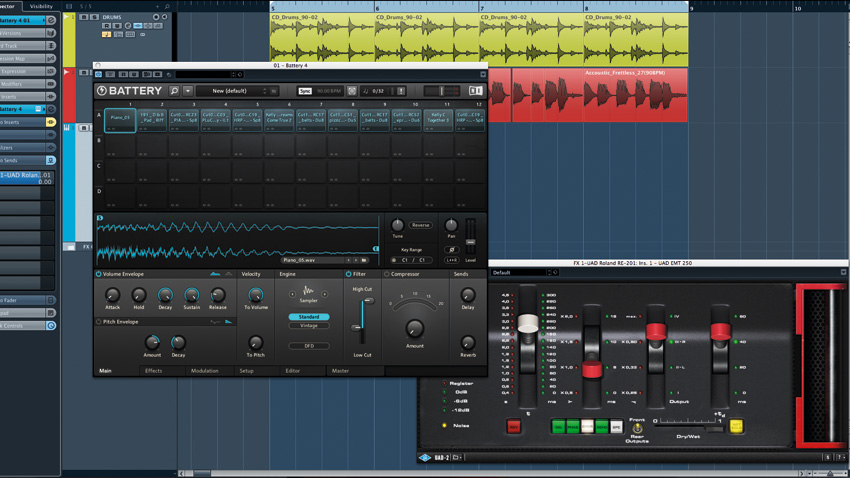The width and height of the screenshot is (850, 478).
Task: Select the Vintage engine mode
Action: coord(309,326)
